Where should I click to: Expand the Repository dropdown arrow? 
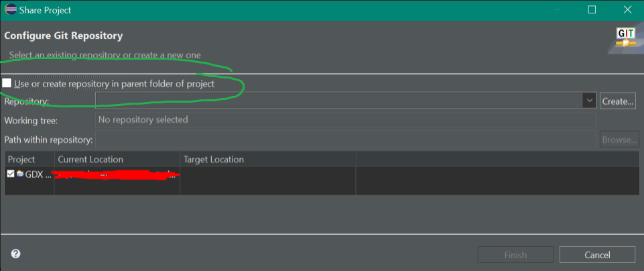tap(590, 101)
